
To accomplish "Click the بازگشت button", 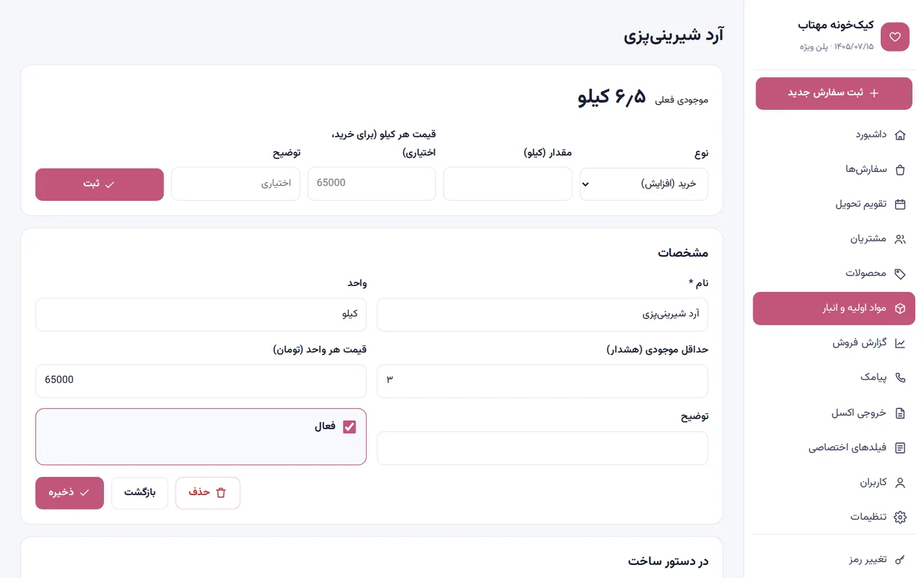I will coord(140,493).
